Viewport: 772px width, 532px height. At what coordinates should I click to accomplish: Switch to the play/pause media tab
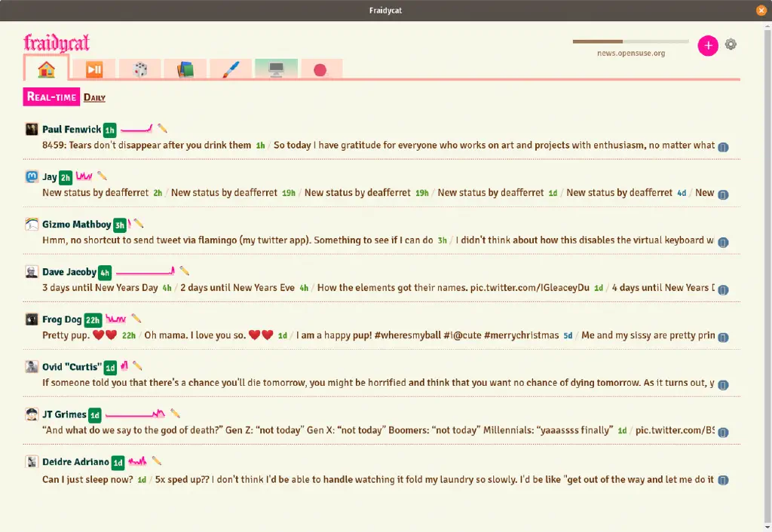point(94,69)
